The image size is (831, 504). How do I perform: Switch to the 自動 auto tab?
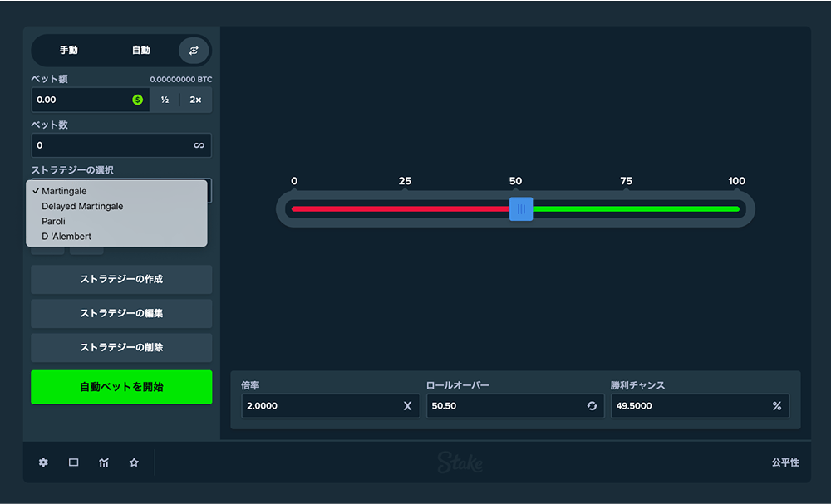point(141,51)
